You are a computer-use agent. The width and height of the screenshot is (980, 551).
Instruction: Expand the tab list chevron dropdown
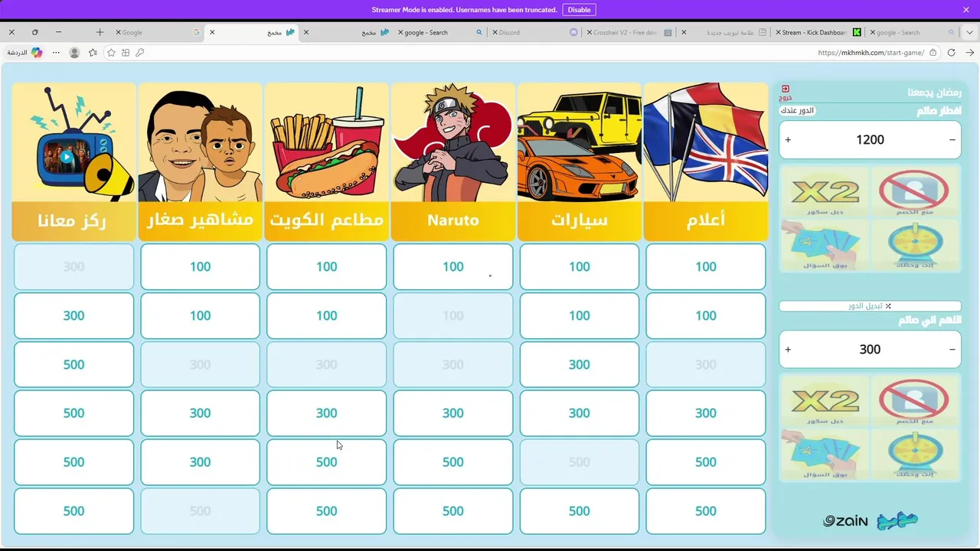tap(971, 32)
